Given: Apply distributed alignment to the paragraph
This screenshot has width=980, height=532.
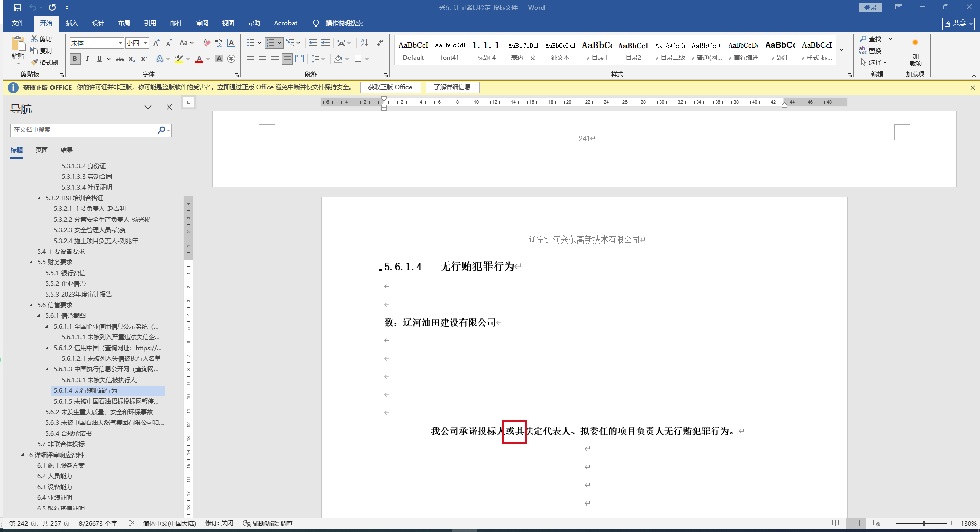Looking at the screenshot, I should click(x=300, y=59).
